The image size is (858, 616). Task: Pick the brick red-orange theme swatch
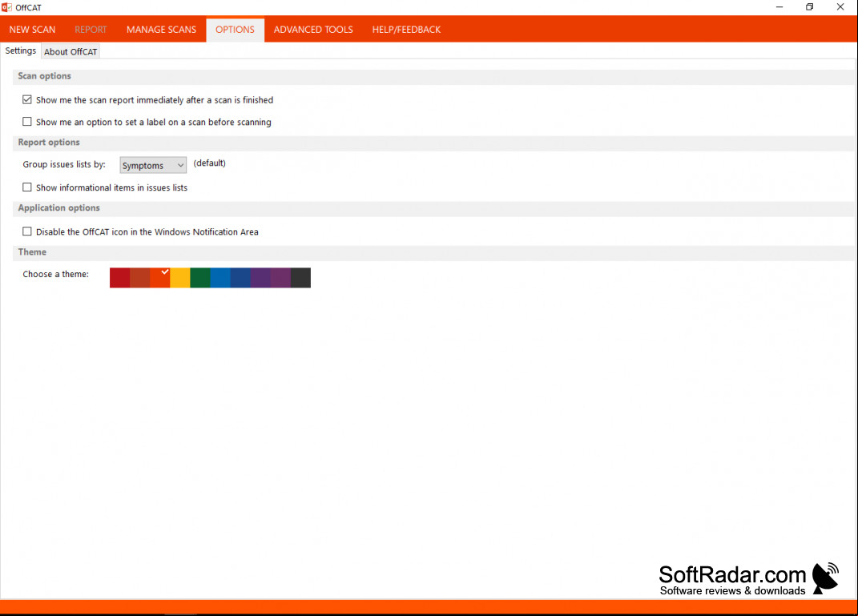pyautogui.click(x=140, y=278)
